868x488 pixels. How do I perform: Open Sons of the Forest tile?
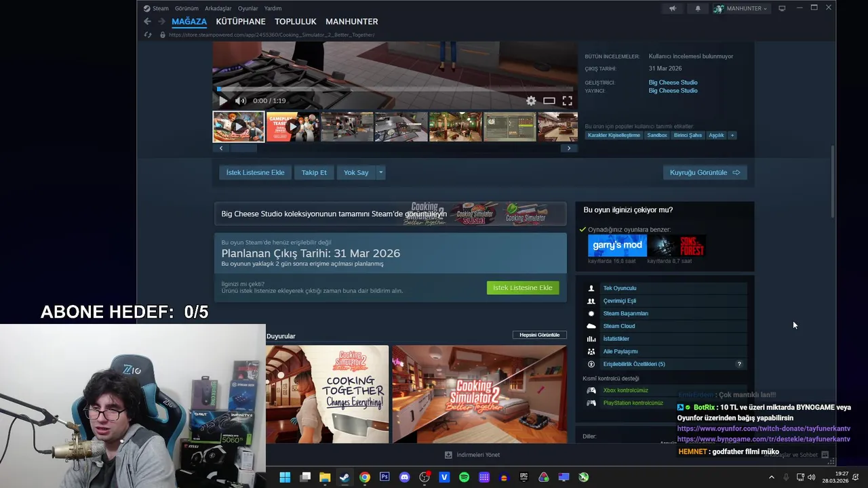(677, 245)
